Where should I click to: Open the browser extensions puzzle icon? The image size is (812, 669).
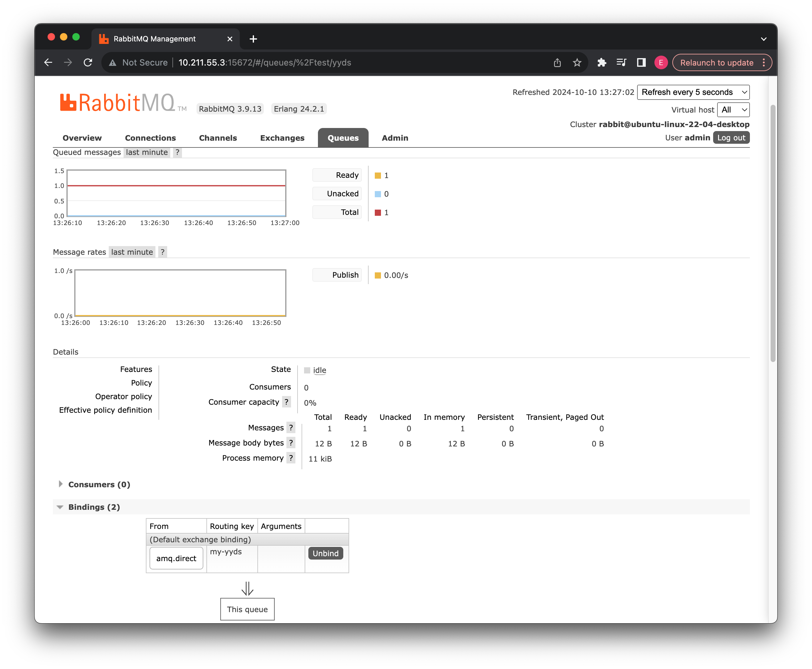click(x=601, y=62)
